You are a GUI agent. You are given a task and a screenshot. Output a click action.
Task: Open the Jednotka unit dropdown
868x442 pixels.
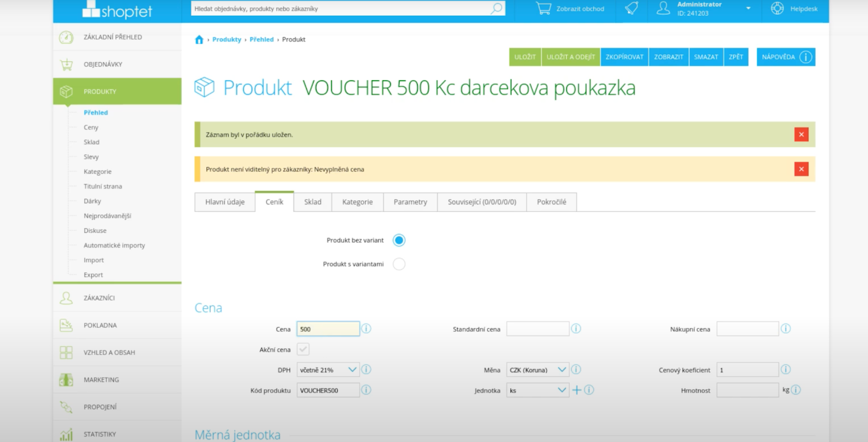click(x=537, y=391)
